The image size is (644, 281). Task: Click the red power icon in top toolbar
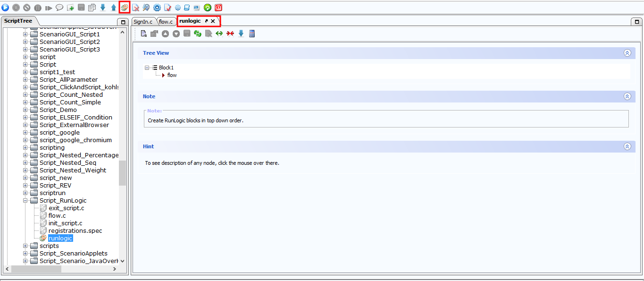point(218,8)
